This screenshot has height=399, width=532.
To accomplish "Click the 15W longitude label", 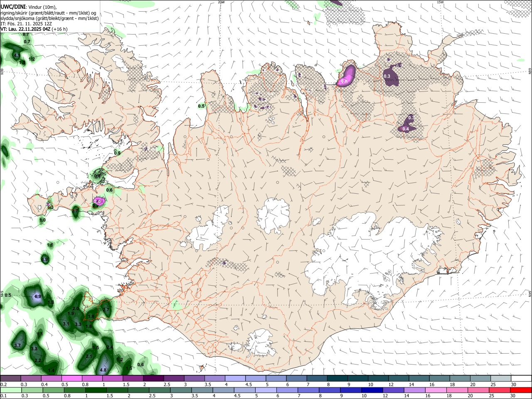I will tap(440, 2).
